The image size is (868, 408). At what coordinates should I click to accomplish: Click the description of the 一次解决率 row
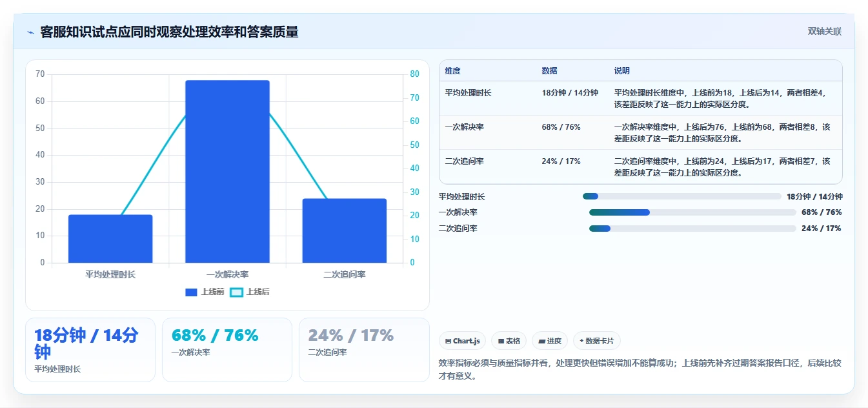coord(722,133)
